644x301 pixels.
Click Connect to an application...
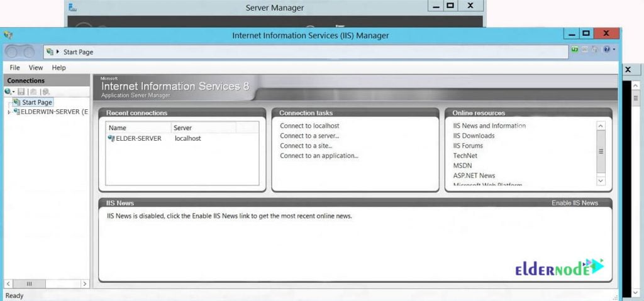click(319, 156)
